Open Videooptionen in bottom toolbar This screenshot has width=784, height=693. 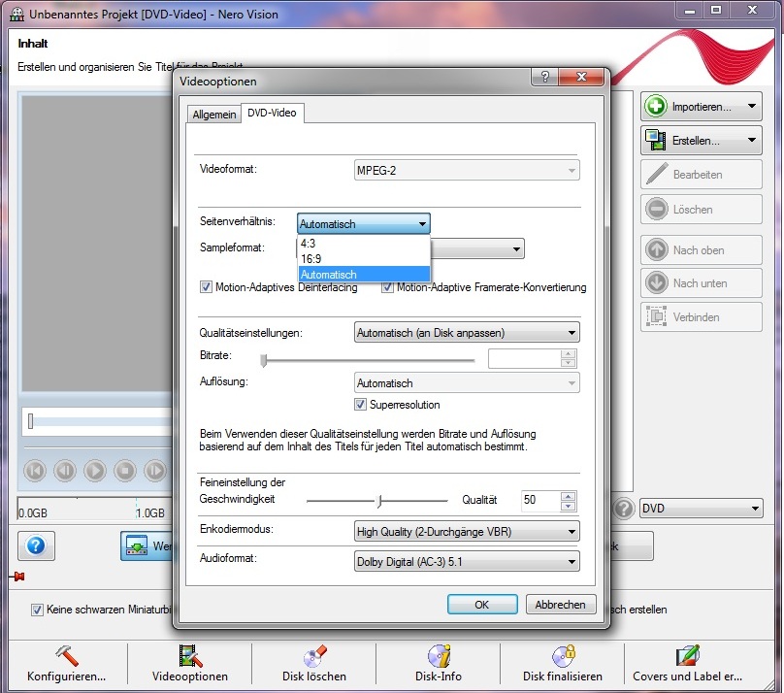tap(190, 664)
